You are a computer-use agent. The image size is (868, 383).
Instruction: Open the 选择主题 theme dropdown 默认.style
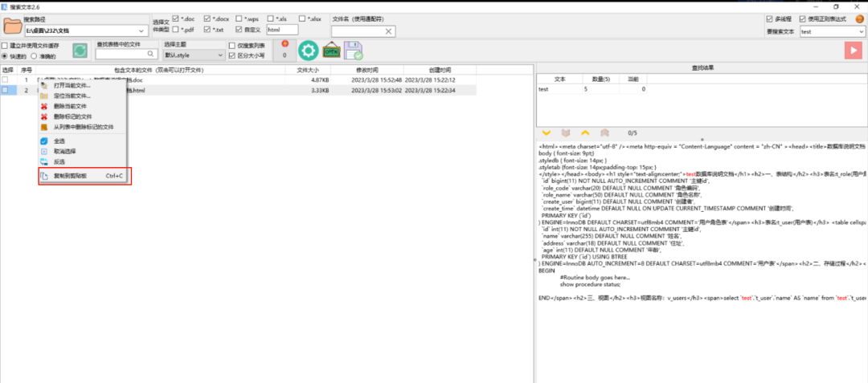coord(194,55)
